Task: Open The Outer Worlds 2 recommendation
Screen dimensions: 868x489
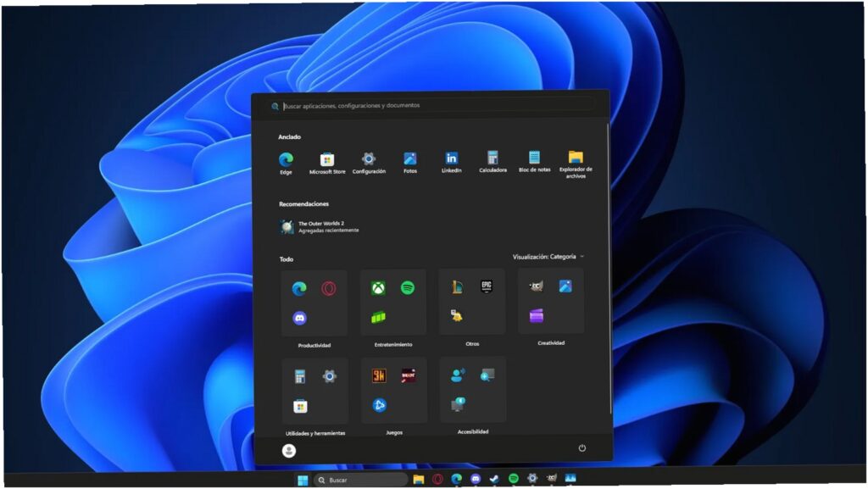Action: [x=320, y=227]
